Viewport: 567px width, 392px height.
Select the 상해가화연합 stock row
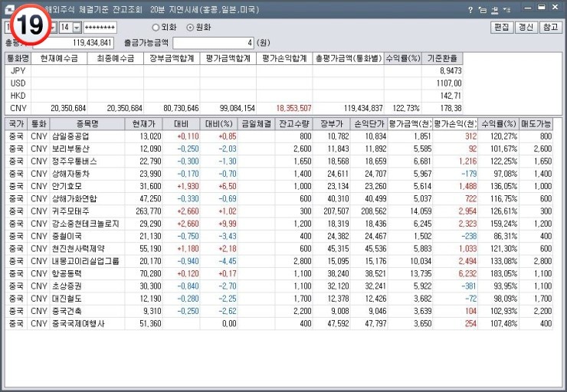click(x=279, y=199)
